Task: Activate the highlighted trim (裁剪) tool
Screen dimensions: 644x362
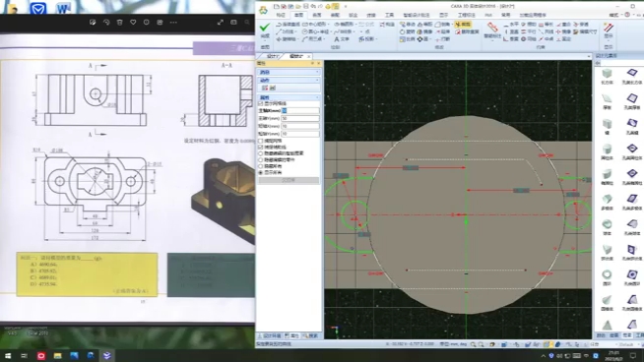Action: [463, 25]
